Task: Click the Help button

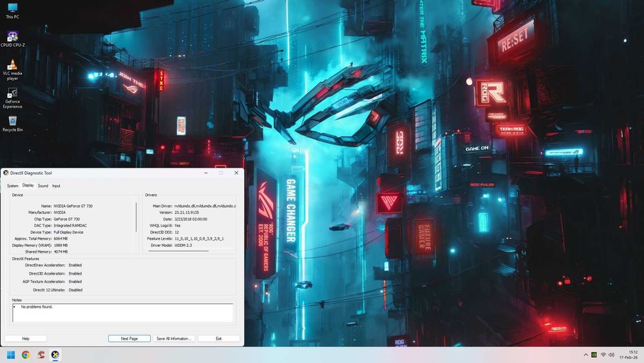Action: [x=26, y=338]
